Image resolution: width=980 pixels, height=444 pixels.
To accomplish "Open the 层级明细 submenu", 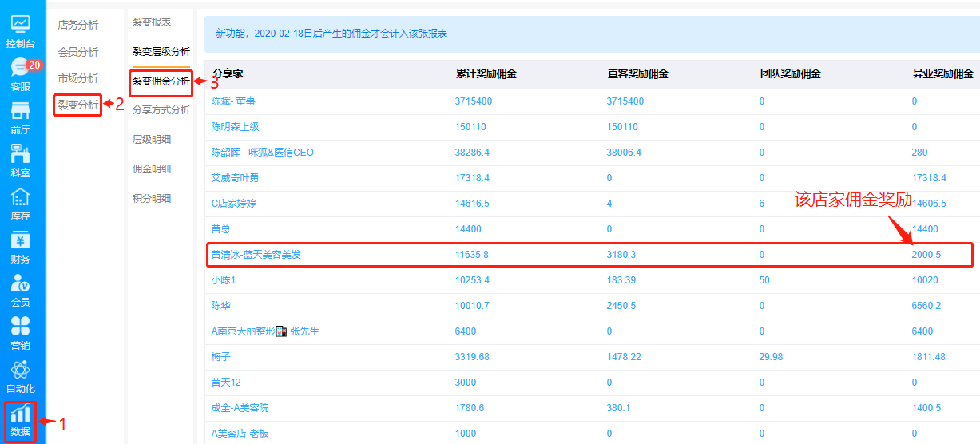I will point(152,139).
